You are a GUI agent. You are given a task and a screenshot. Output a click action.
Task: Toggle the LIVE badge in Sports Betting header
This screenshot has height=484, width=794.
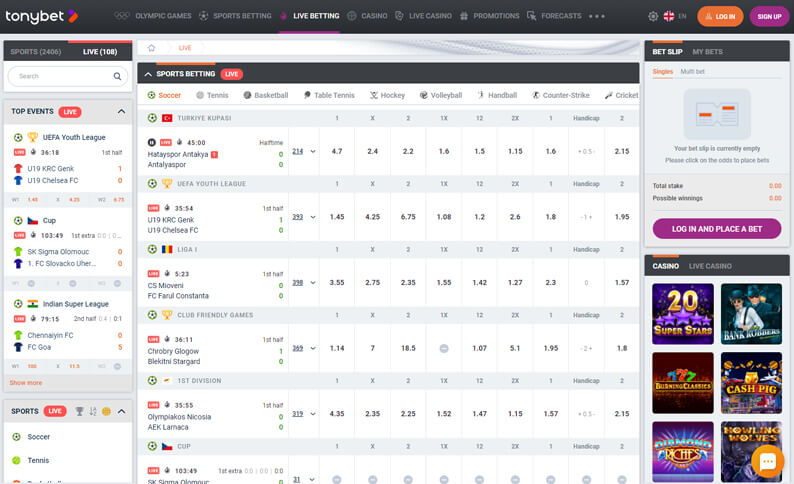point(232,74)
